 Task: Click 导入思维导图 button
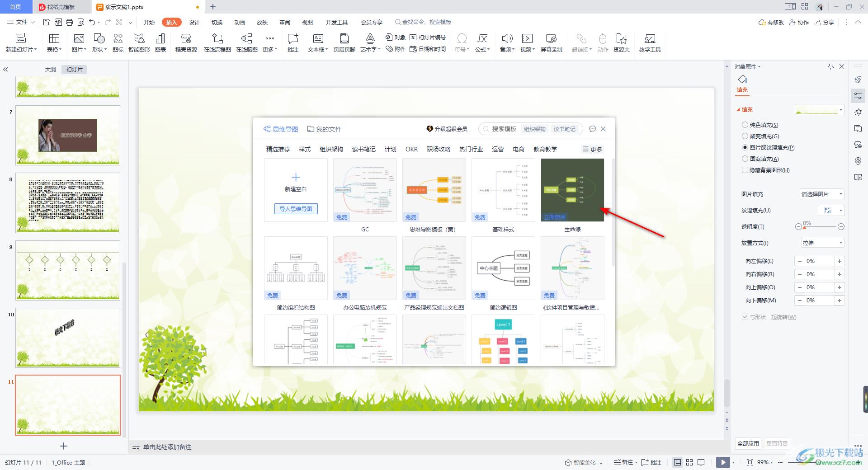click(296, 209)
